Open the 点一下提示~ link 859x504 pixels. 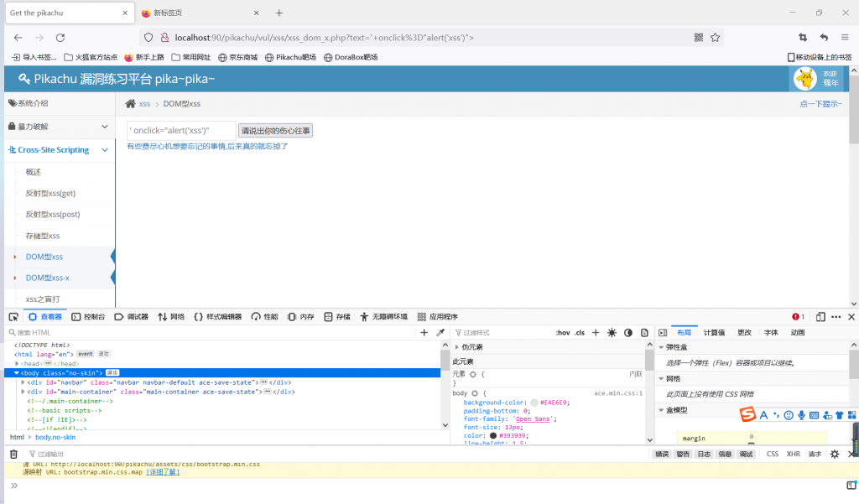[820, 104]
